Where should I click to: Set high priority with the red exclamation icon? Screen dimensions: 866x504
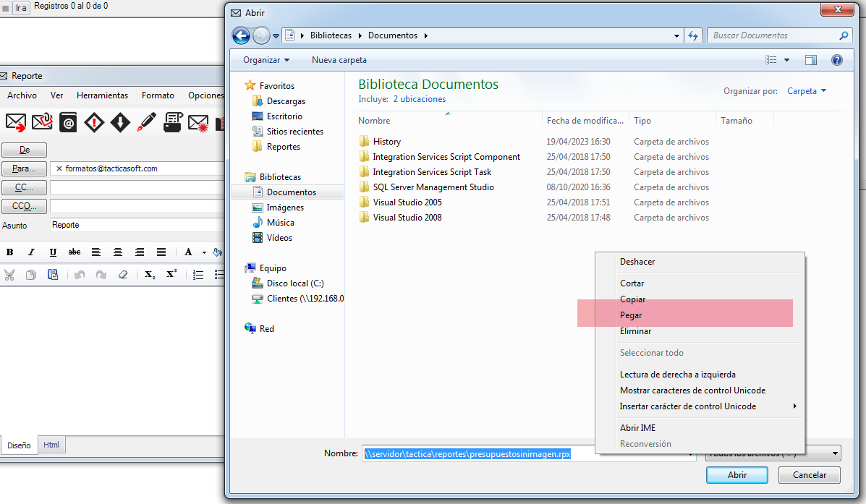[x=94, y=122]
